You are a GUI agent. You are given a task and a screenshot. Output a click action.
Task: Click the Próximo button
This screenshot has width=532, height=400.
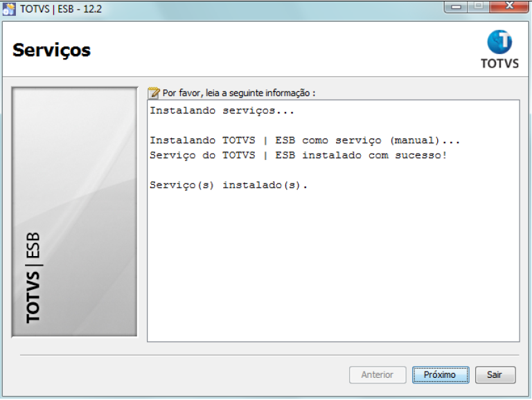coord(441,374)
